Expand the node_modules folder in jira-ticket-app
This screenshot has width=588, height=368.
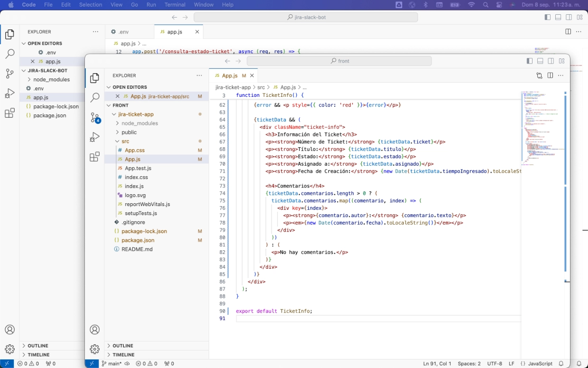coord(139,123)
